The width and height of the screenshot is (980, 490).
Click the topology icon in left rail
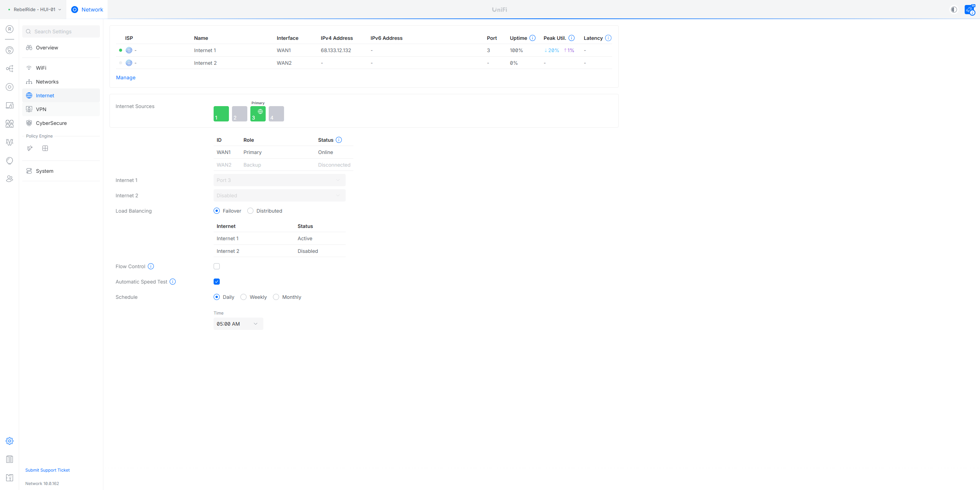point(10,69)
